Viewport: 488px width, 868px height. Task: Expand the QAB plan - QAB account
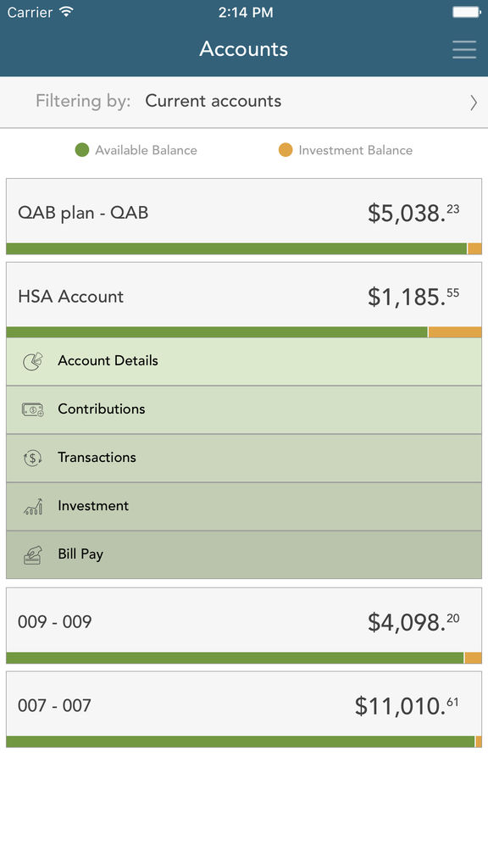point(244,211)
